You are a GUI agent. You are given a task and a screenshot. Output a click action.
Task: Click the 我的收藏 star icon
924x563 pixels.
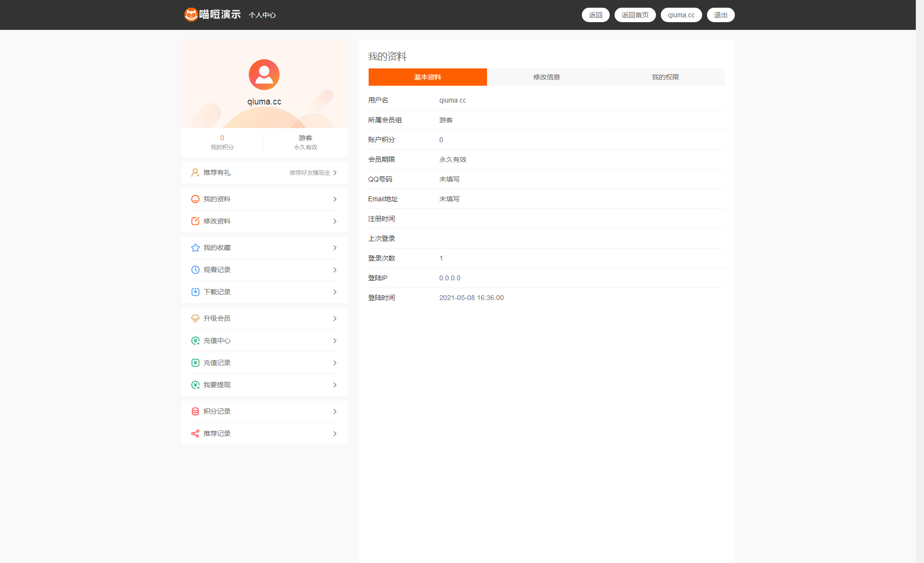[x=195, y=248]
